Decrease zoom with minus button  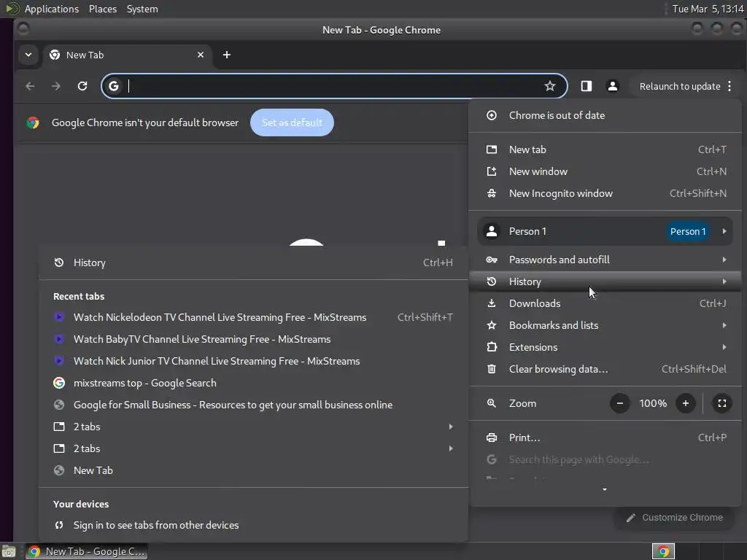(620, 403)
